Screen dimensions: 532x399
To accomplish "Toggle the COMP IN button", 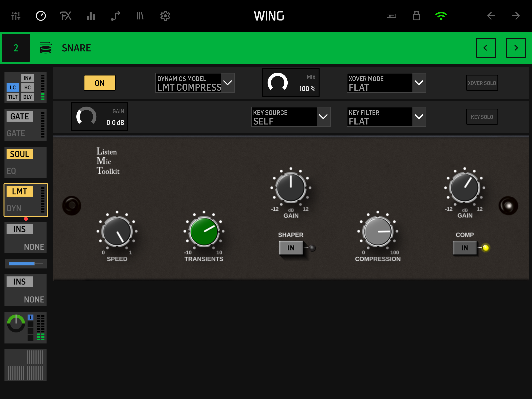I will (x=465, y=248).
